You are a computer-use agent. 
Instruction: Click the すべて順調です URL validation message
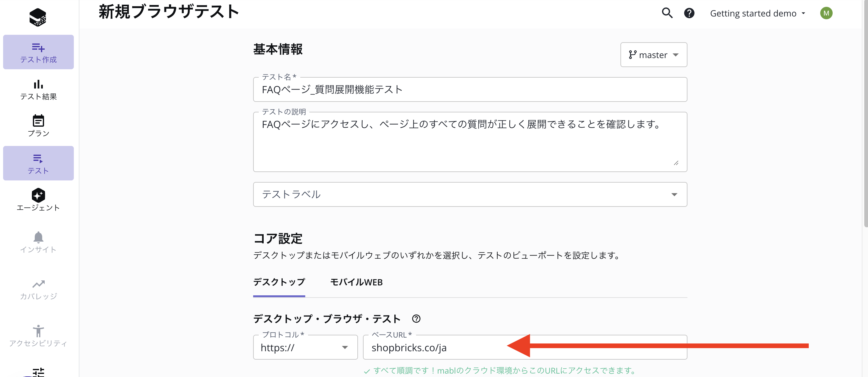tap(500, 370)
